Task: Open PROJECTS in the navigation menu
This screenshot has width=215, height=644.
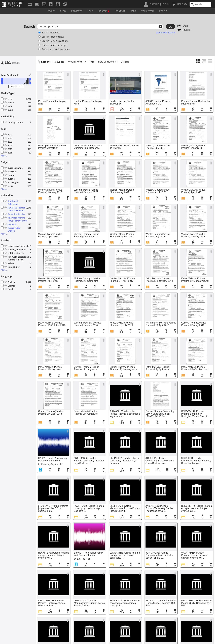Action: pyautogui.click(x=77, y=11)
